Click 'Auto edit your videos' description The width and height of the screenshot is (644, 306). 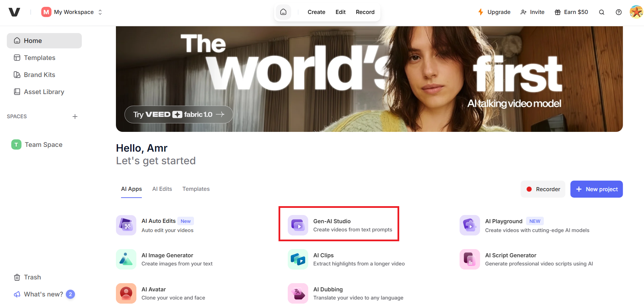(x=167, y=230)
